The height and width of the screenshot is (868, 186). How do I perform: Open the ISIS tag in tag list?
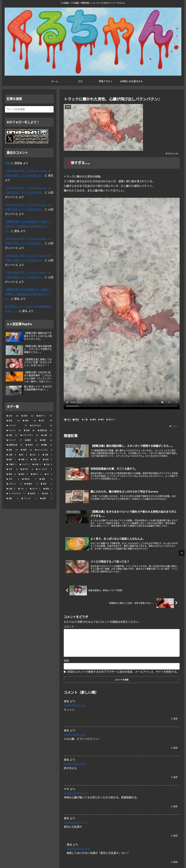34,455
